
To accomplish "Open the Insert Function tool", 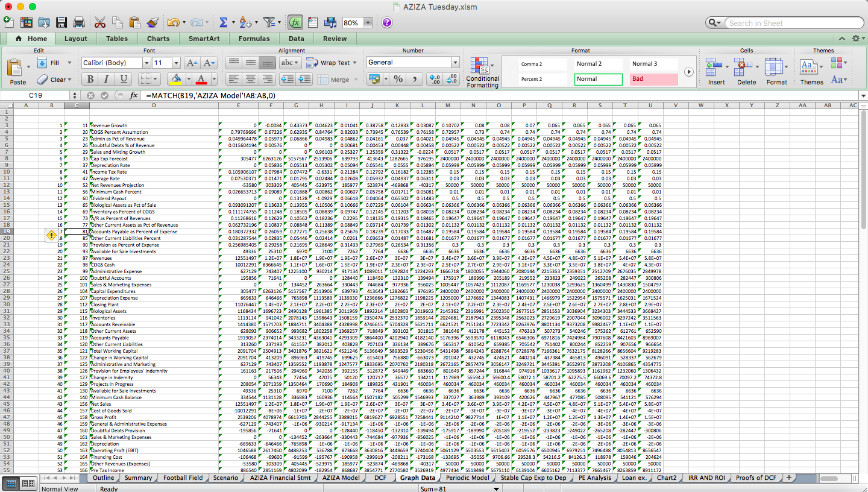I will (x=296, y=22).
